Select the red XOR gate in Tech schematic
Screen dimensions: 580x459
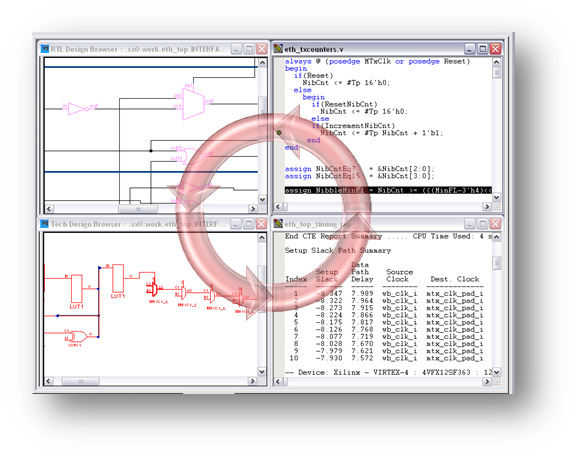click(78, 336)
